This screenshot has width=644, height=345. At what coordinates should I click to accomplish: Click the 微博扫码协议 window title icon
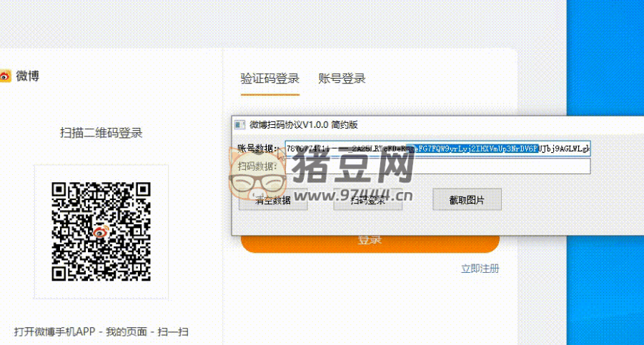pos(240,124)
